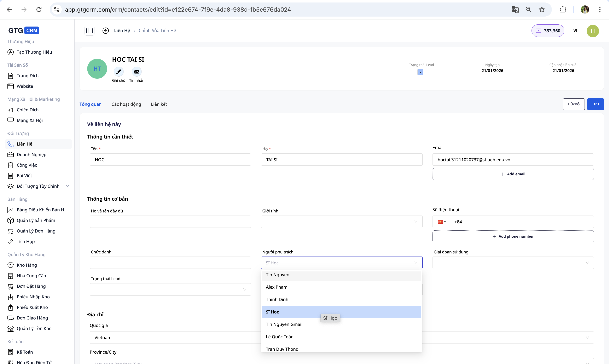Click Add email button
The image size is (609, 364).
point(513,174)
